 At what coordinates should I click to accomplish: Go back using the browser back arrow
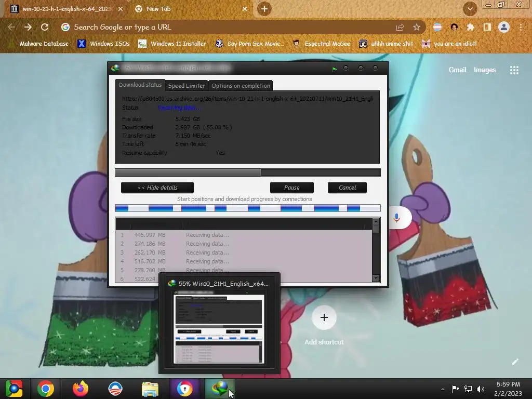click(x=11, y=27)
